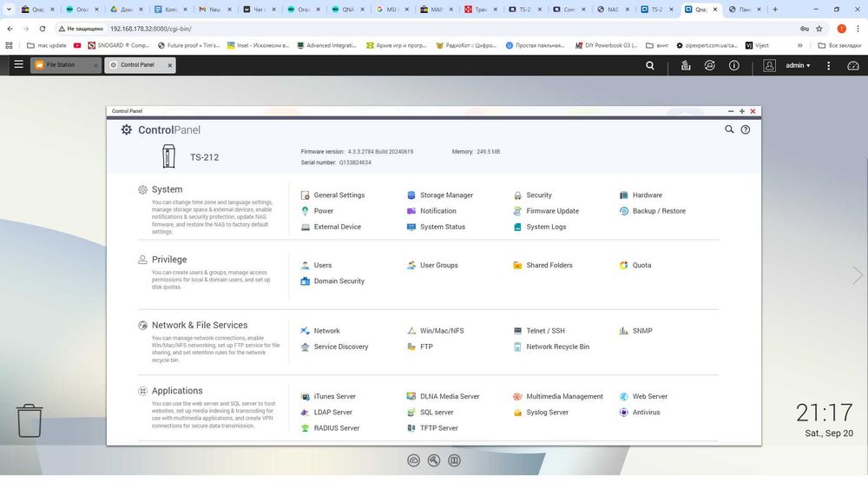Open Control Panel help
This screenshot has width=868, height=489.
pyautogui.click(x=746, y=129)
